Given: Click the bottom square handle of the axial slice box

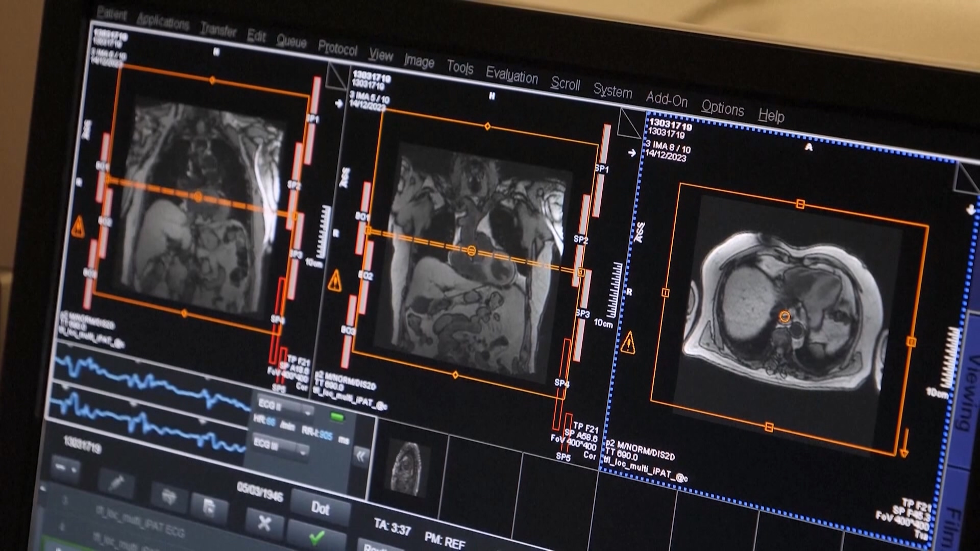Looking at the screenshot, I should point(769,427).
